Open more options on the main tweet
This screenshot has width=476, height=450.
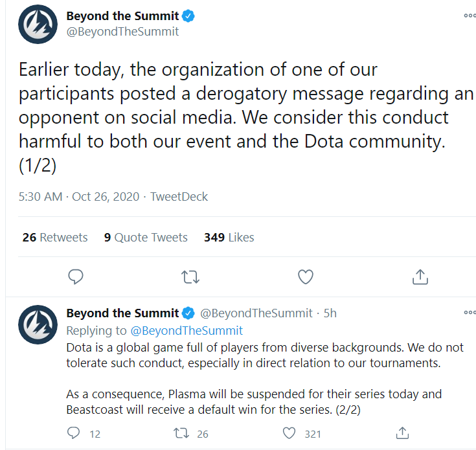tap(470, 16)
